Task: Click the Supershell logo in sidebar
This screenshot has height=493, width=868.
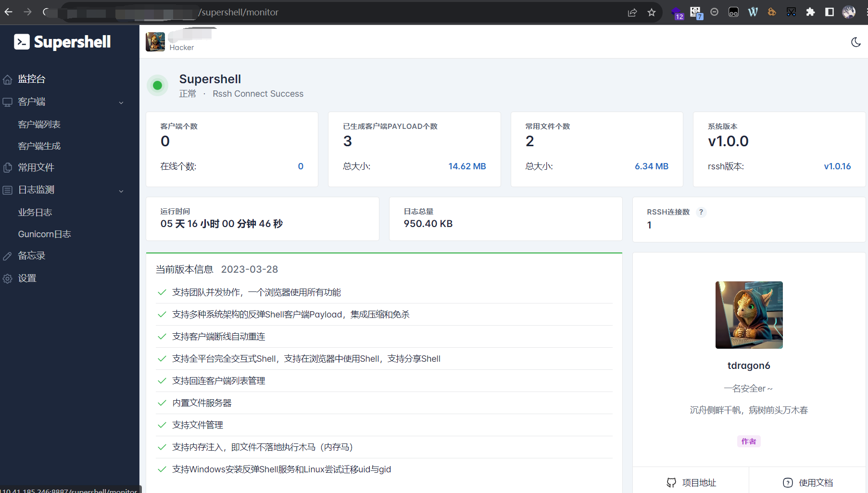Action: point(63,42)
